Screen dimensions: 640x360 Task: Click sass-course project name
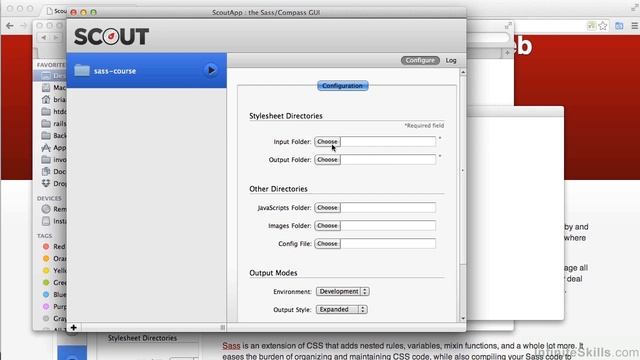click(x=115, y=71)
